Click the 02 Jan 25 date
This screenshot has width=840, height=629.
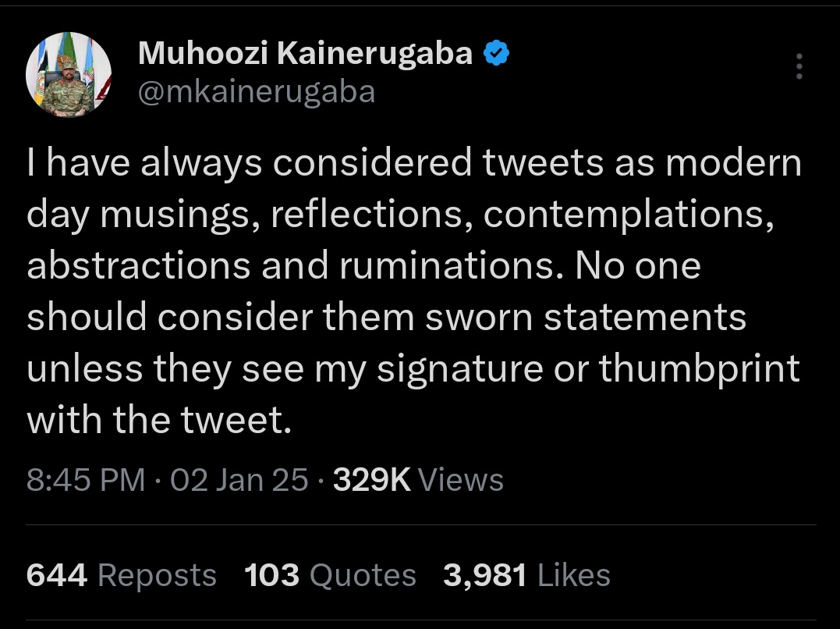click(239, 479)
